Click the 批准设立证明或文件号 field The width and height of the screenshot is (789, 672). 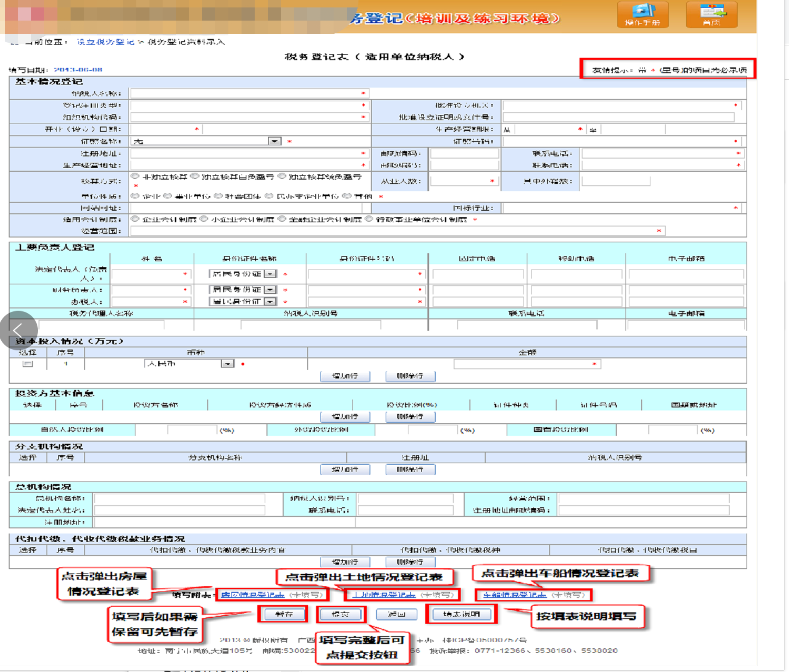click(x=618, y=117)
